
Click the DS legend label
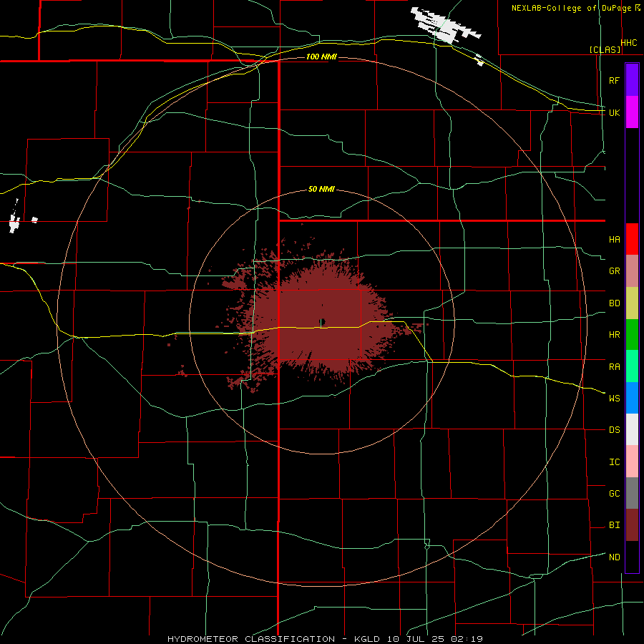pos(615,430)
